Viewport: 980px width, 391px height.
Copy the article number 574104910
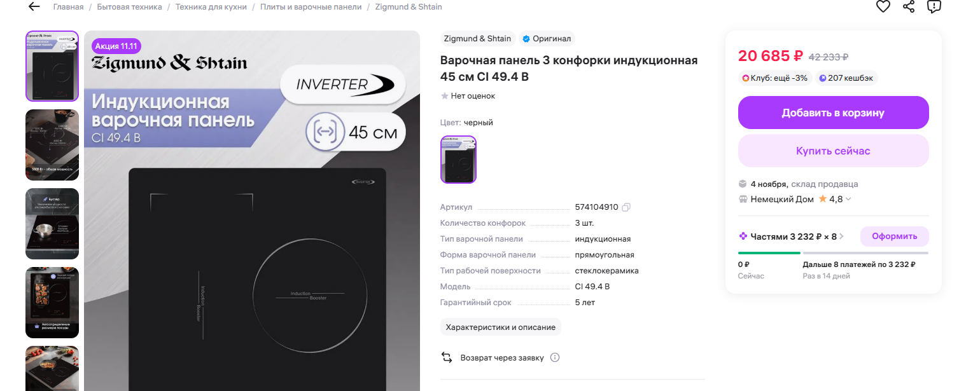point(626,207)
